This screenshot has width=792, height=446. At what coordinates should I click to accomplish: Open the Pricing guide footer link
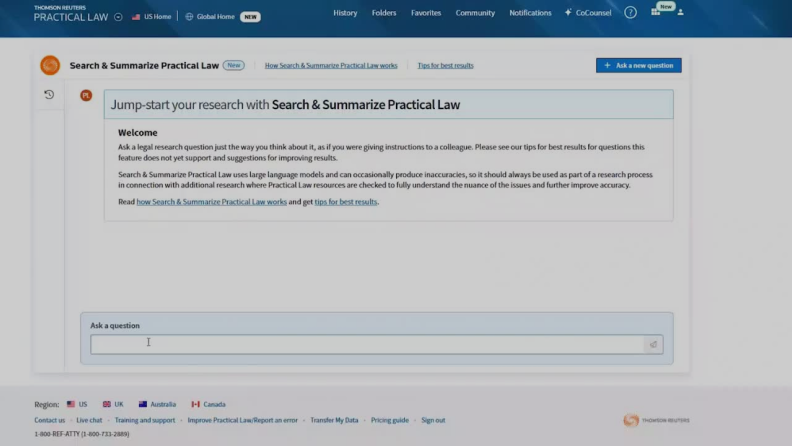click(390, 420)
